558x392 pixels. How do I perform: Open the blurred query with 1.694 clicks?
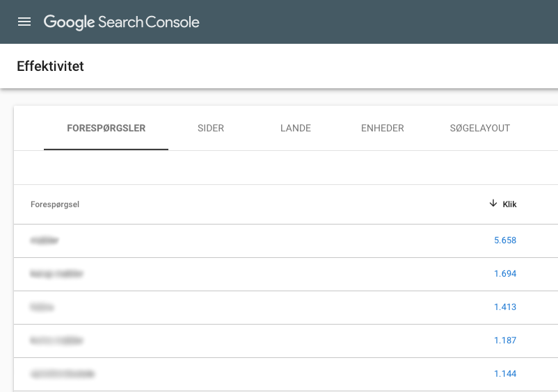(56, 274)
